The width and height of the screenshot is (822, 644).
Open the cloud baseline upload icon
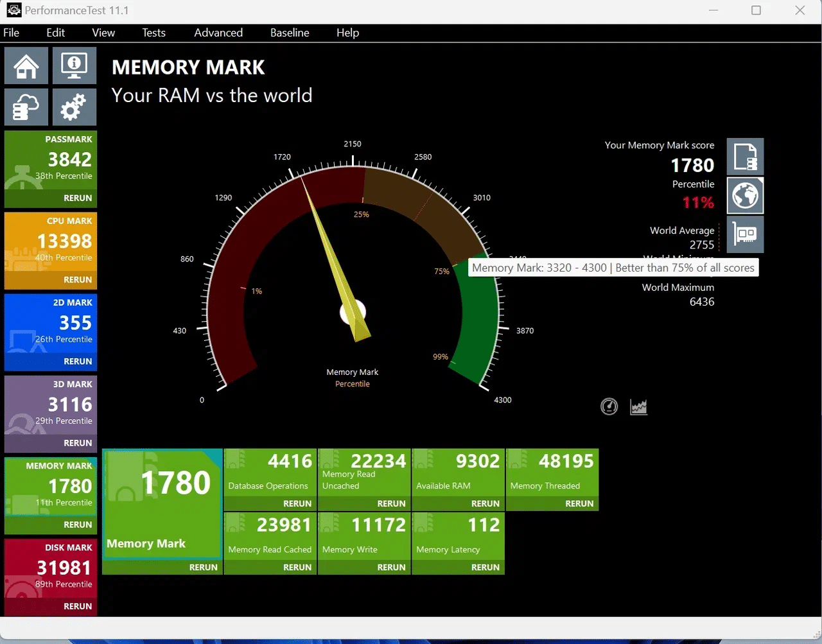click(26, 107)
